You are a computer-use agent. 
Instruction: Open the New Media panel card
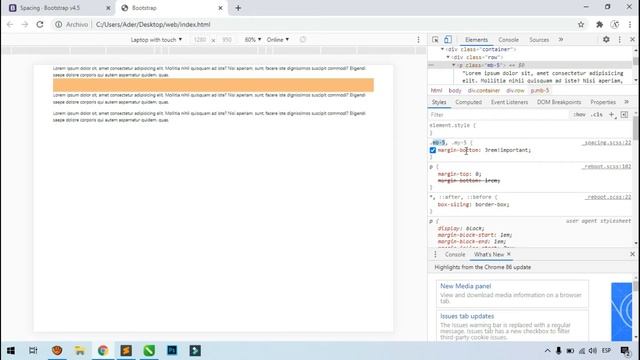(x=512, y=293)
